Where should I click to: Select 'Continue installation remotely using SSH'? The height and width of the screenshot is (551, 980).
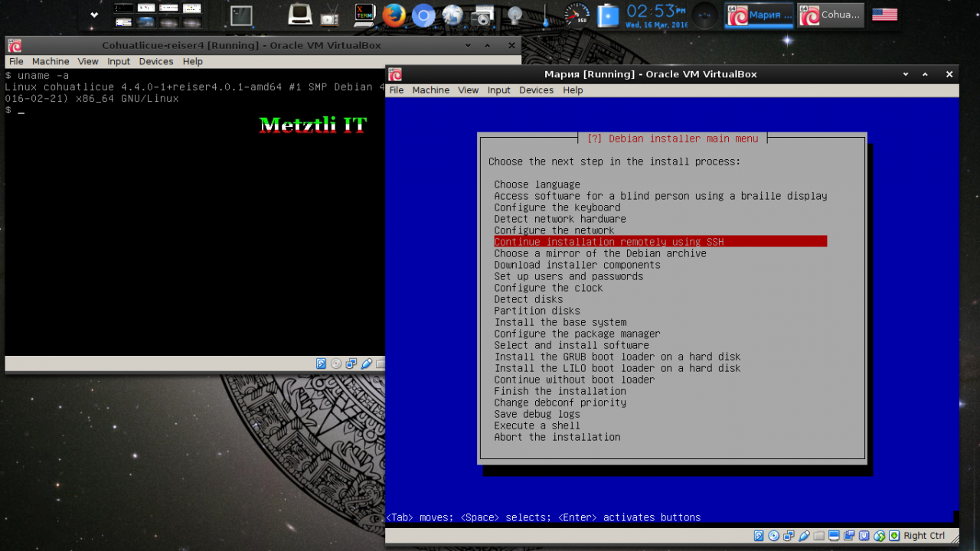tap(660, 242)
